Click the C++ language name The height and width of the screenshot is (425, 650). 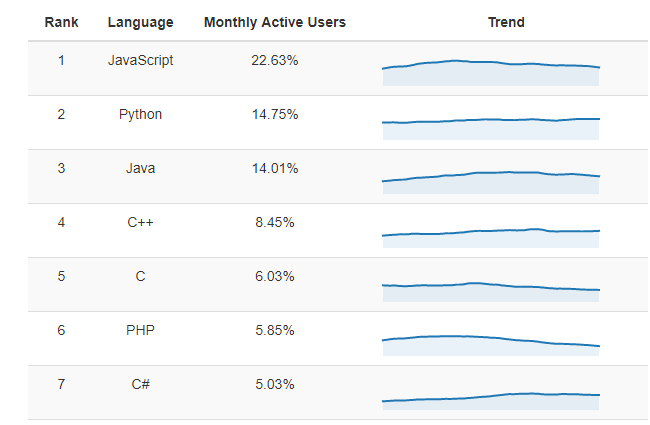click(141, 222)
